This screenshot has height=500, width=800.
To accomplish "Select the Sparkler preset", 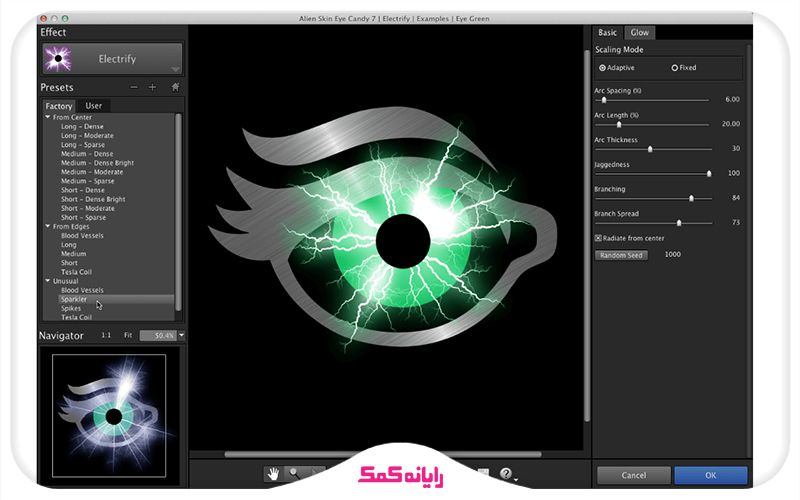I will 74,299.
